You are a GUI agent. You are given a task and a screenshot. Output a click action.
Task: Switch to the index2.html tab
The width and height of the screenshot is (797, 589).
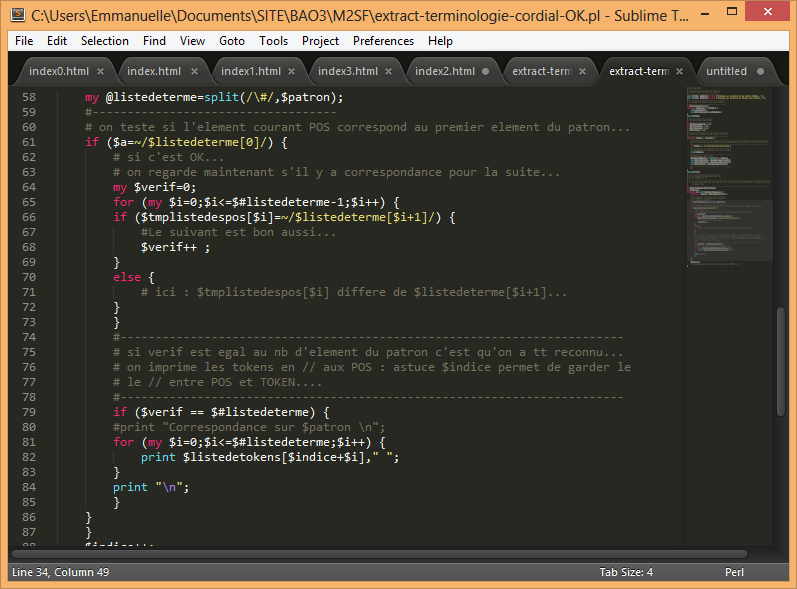(445, 72)
